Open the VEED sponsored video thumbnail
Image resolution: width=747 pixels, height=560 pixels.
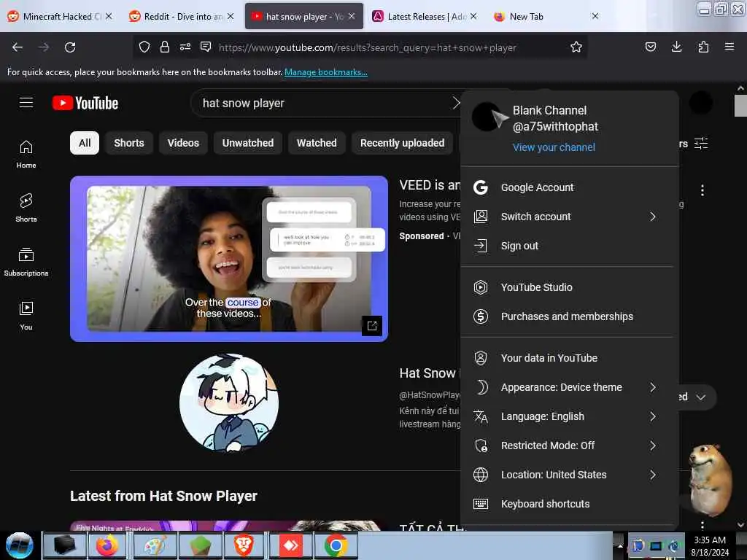[229, 259]
